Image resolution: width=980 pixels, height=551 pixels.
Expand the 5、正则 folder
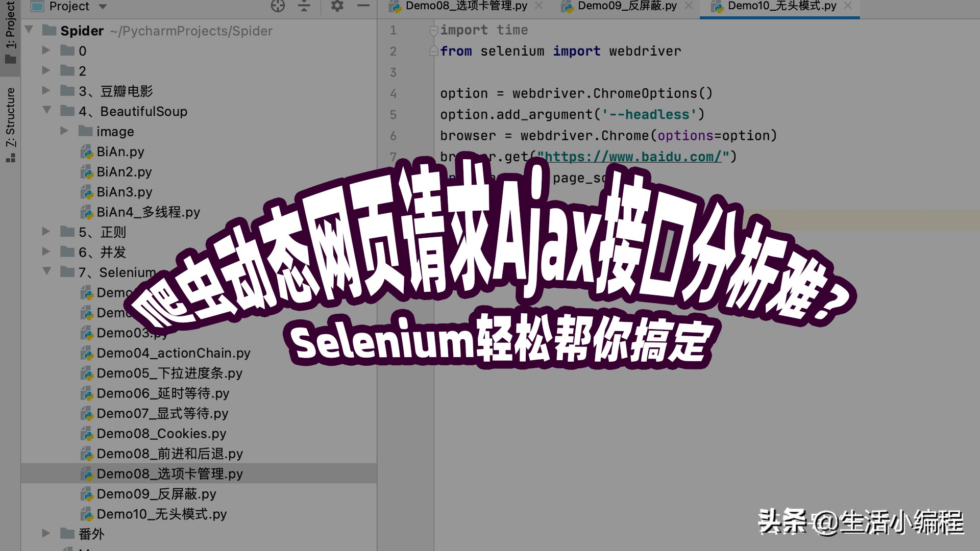click(46, 232)
